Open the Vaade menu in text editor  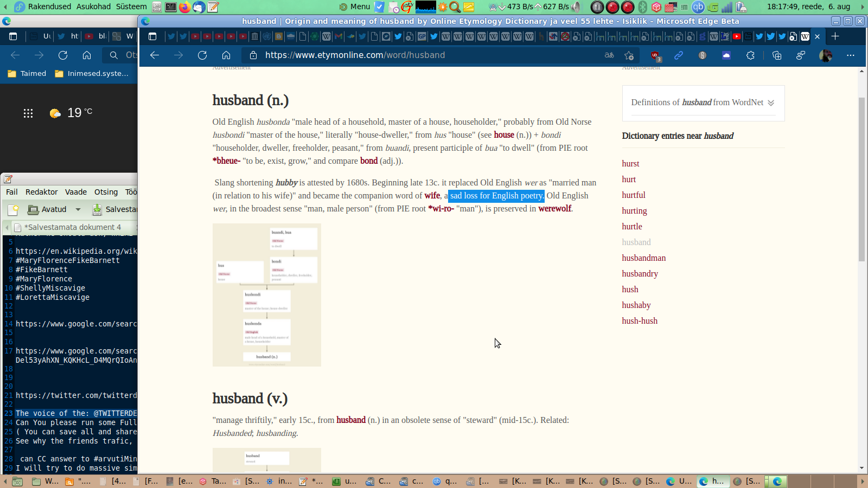point(76,192)
